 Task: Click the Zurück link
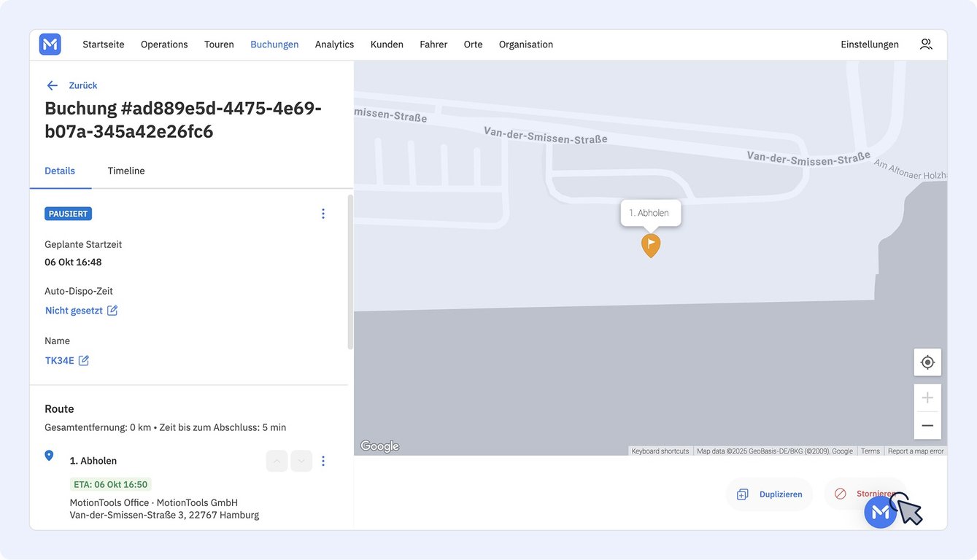[x=83, y=85]
